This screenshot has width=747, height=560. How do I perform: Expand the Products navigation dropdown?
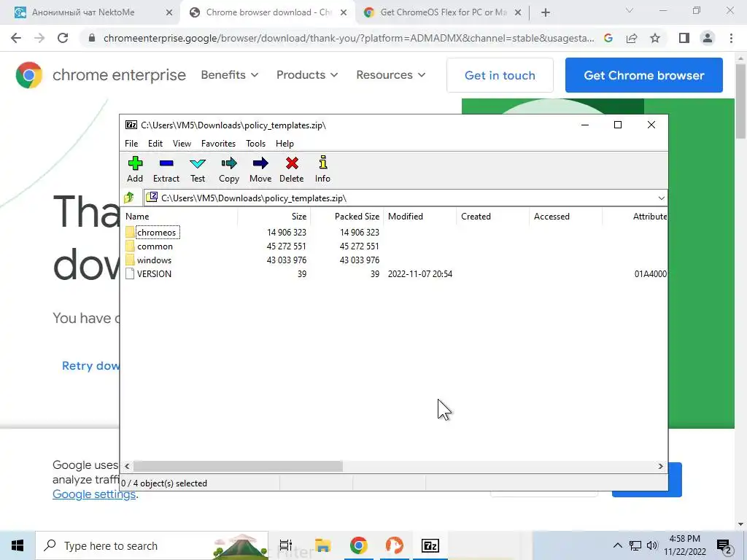pos(307,75)
